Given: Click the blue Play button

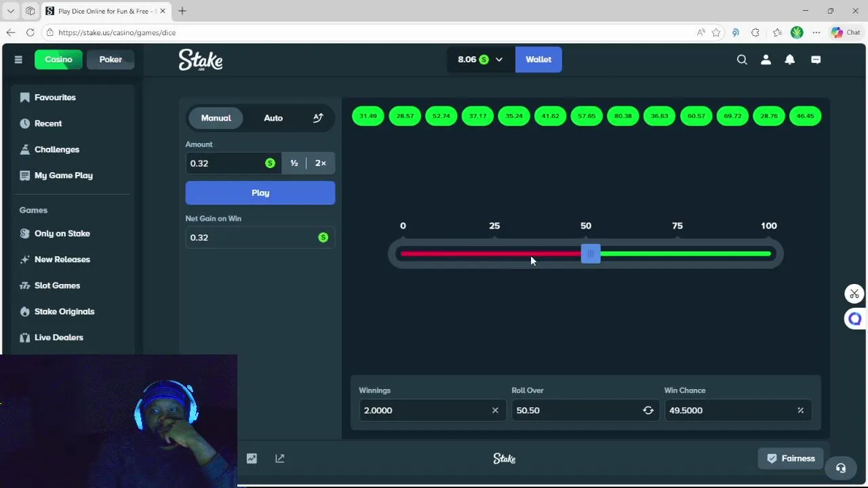Looking at the screenshot, I should 260,193.
